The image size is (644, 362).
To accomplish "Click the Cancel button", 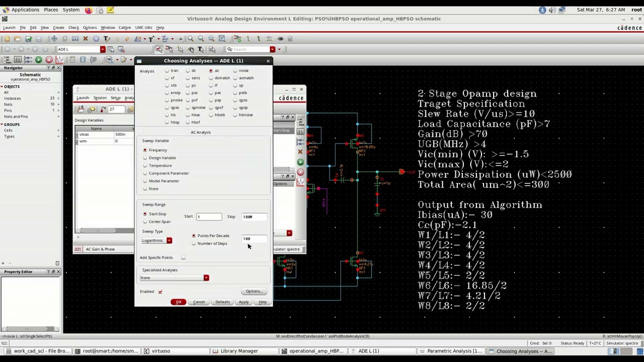I will [x=199, y=302].
